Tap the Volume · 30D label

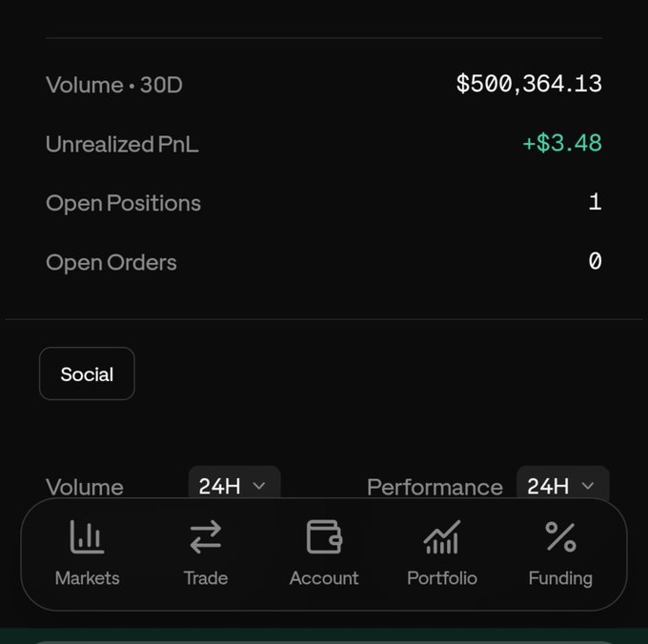(114, 85)
